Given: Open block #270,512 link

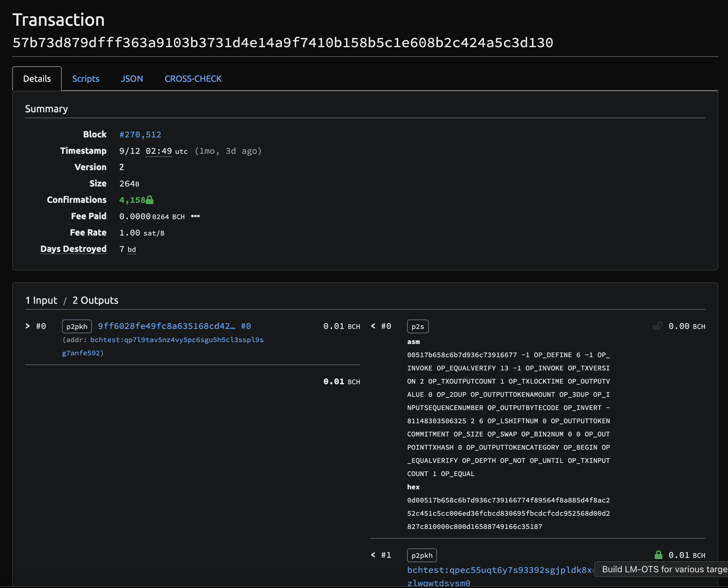Looking at the screenshot, I should coord(140,135).
